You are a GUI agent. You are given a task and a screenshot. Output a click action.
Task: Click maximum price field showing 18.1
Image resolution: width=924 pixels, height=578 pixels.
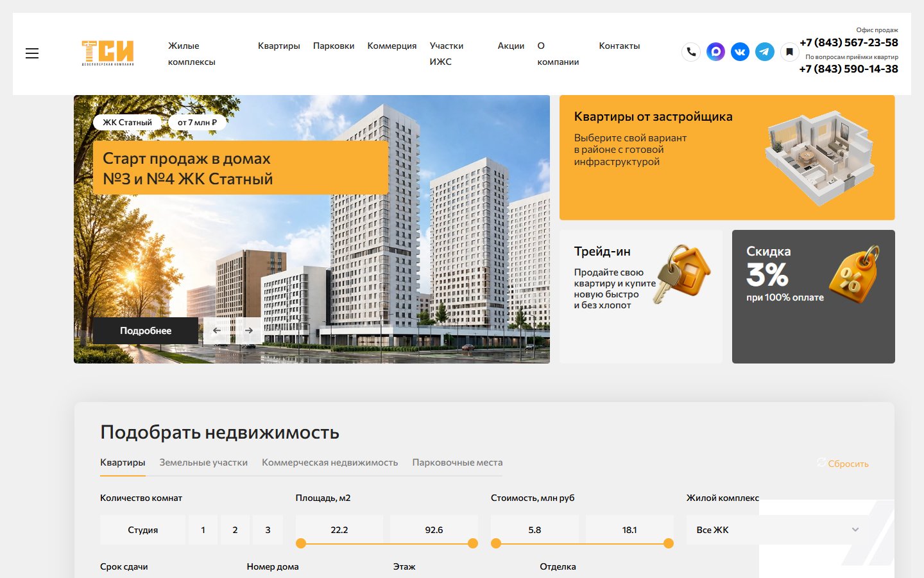point(629,530)
